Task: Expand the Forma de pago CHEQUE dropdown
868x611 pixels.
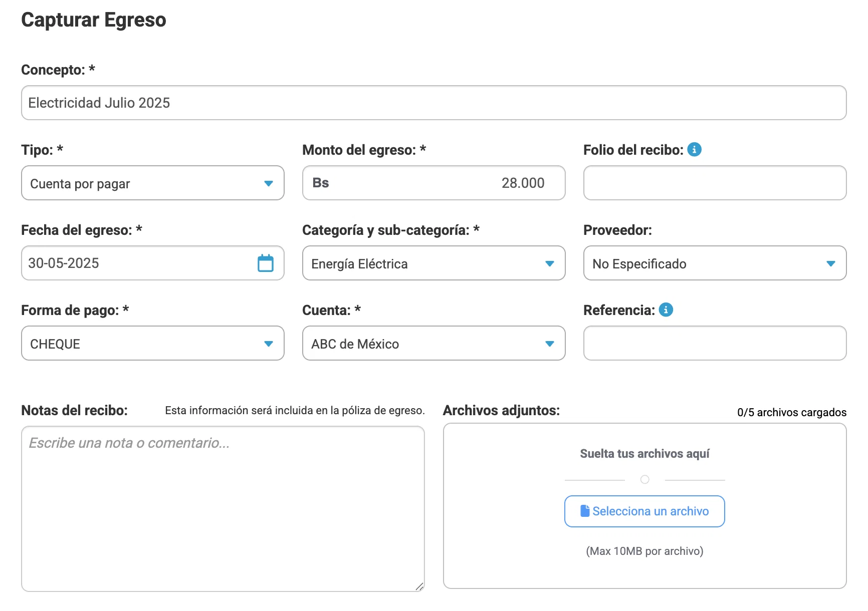Action: (x=153, y=343)
